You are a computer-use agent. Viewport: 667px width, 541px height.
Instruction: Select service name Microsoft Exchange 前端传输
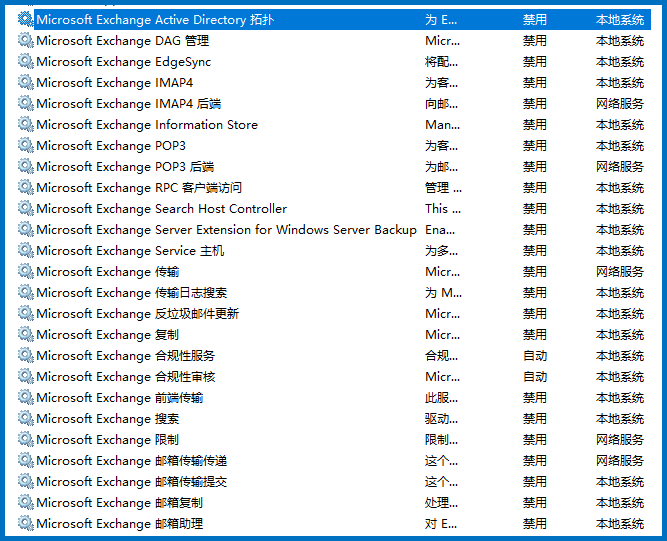click(120, 398)
